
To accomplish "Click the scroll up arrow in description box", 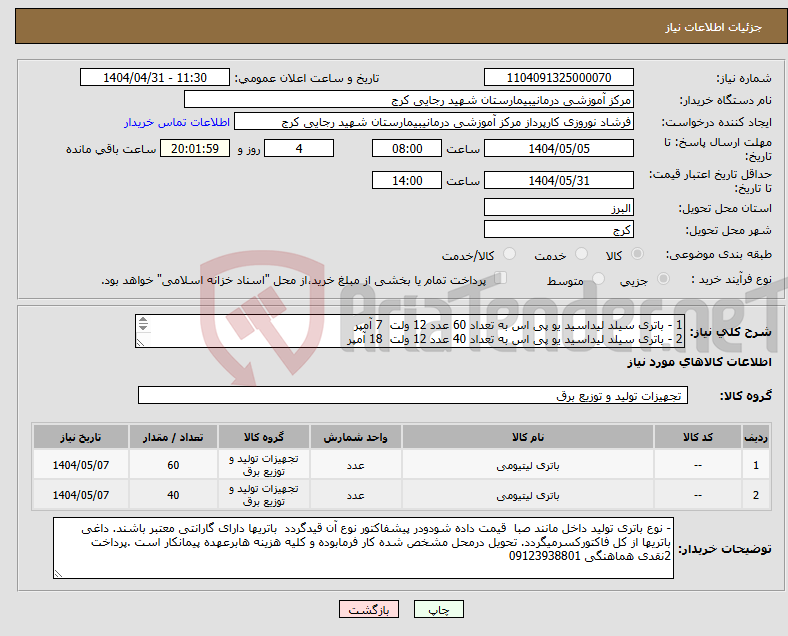I will [142, 321].
